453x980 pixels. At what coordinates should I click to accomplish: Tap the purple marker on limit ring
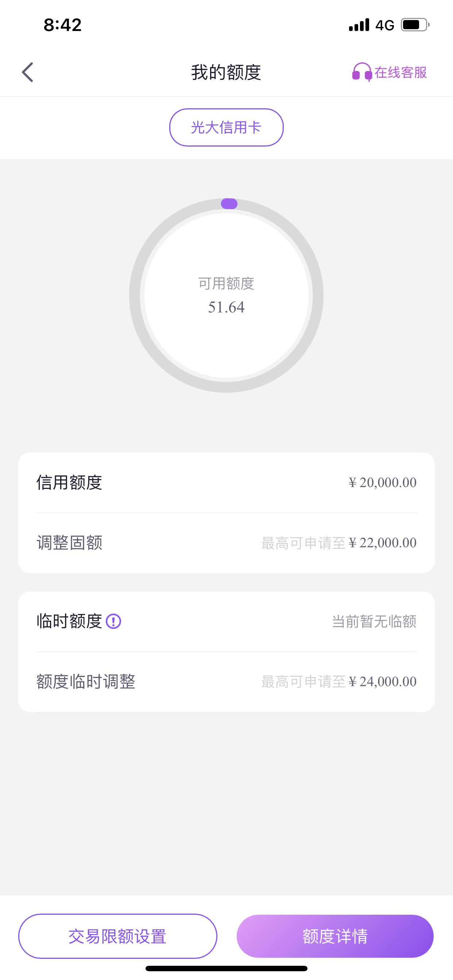click(229, 203)
